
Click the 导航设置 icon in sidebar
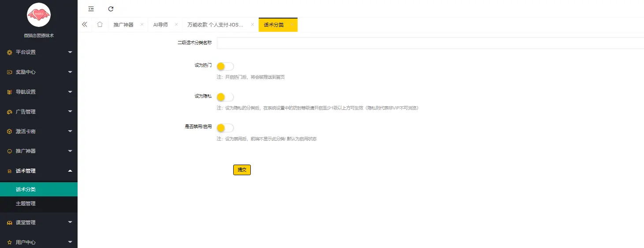(9, 92)
